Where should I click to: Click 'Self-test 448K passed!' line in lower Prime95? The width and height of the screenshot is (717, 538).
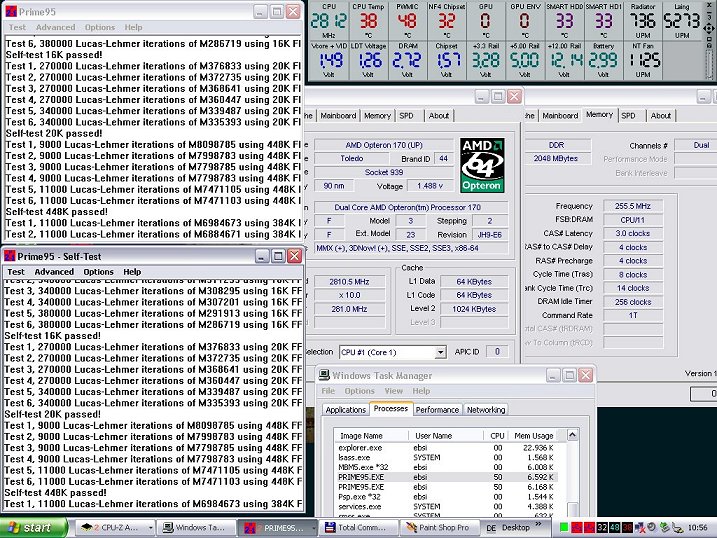click(x=55, y=493)
